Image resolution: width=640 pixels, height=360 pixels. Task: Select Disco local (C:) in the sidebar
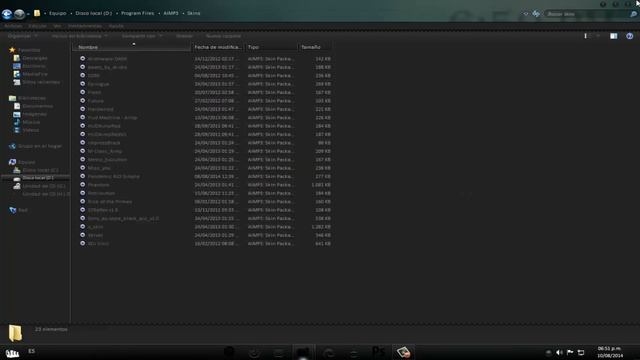point(40,170)
